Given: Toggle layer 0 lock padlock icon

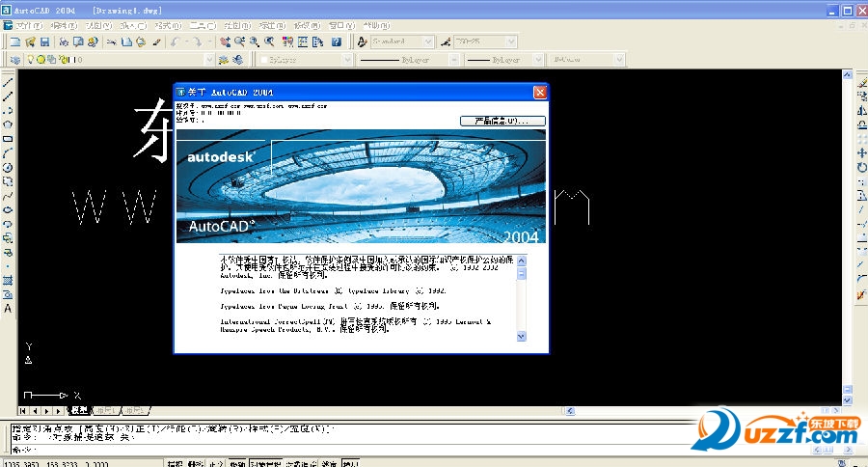Looking at the screenshot, I should pyautogui.click(x=63, y=59).
